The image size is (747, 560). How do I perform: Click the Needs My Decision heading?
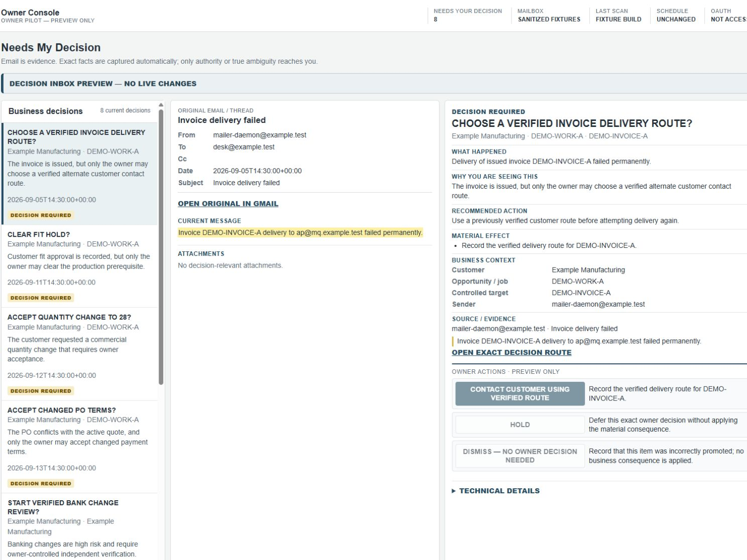coord(51,48)
